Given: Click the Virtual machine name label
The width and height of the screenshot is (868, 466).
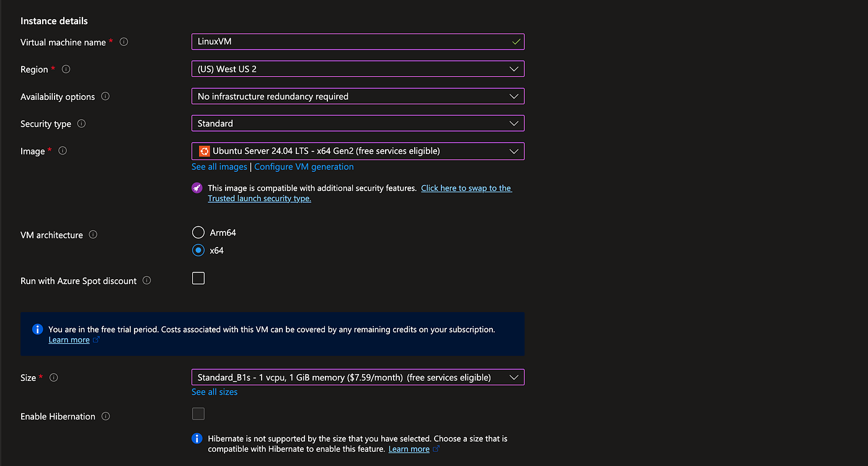Looking at the screenshot, I should point(63,42).
